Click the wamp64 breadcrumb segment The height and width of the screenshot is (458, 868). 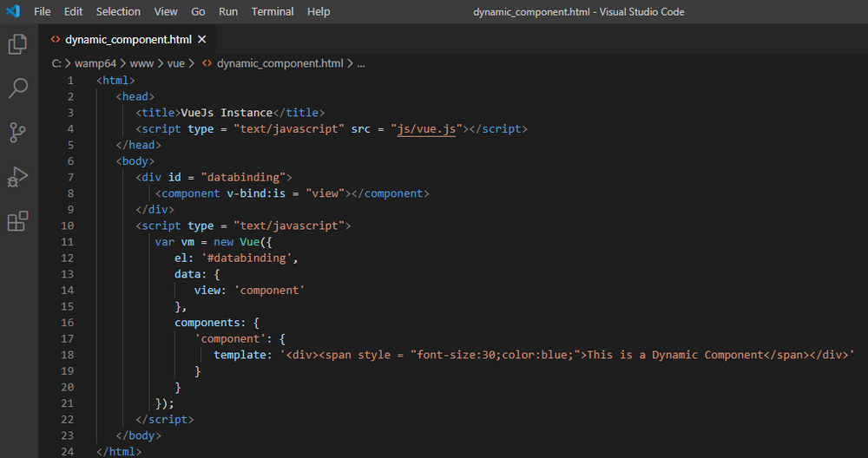pyautogui.click(x=95, y=63)
